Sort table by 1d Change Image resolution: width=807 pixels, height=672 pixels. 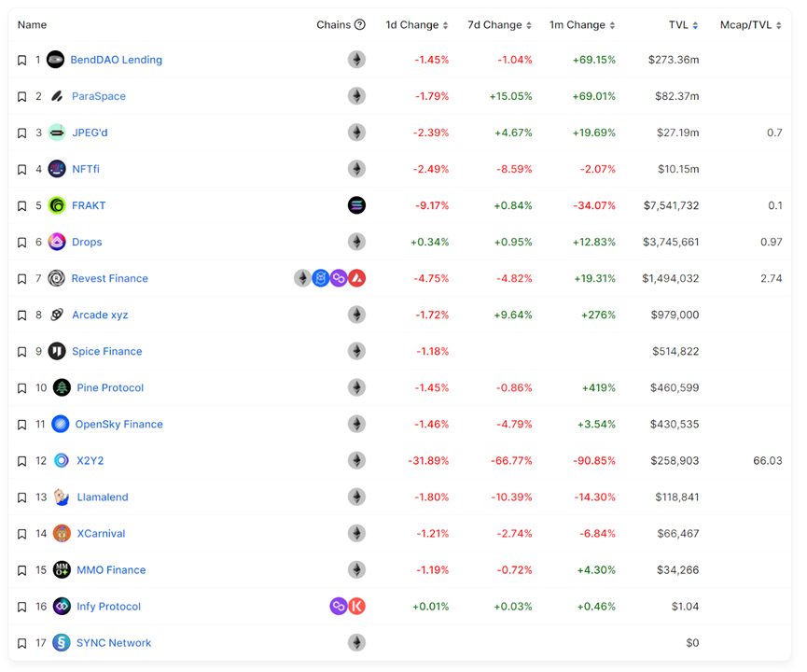[x=417, y=25]
